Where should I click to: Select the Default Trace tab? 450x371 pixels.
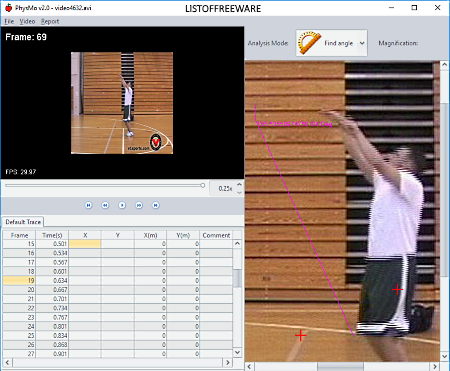coord(23,222)
